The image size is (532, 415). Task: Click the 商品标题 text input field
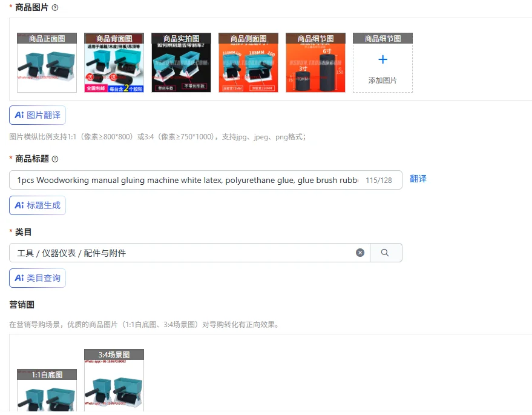[206, 180]
